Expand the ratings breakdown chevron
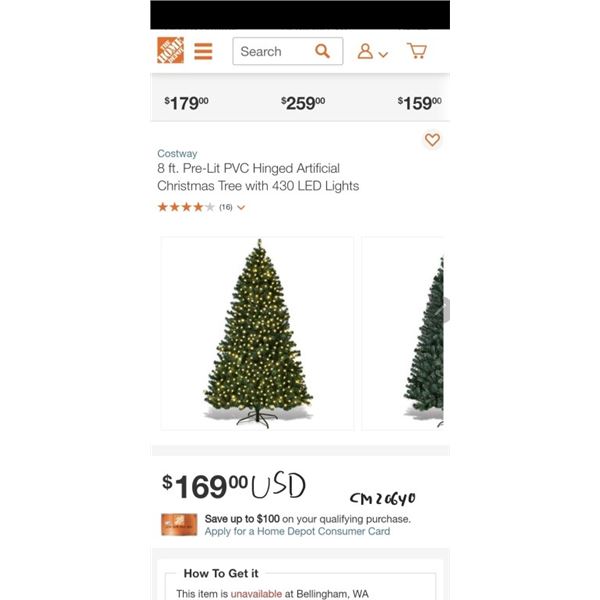The width and height of the screenshot is (600, 600). click(x=241, y=208)
